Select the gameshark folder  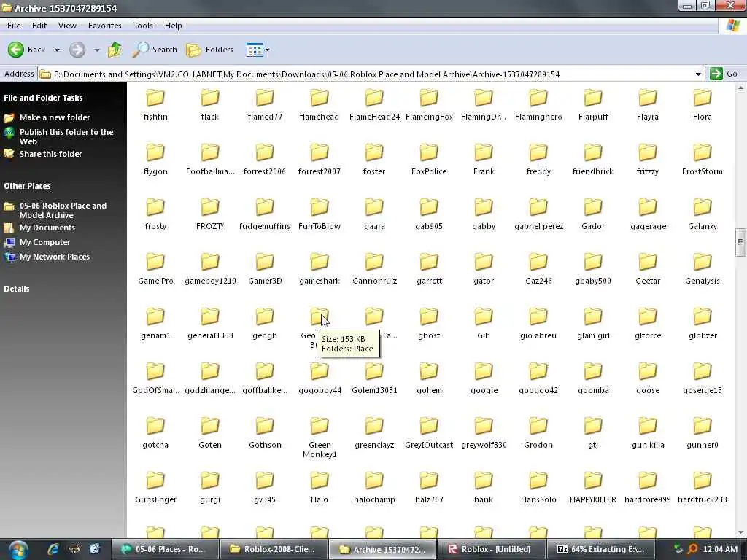(x=320, y=269)
